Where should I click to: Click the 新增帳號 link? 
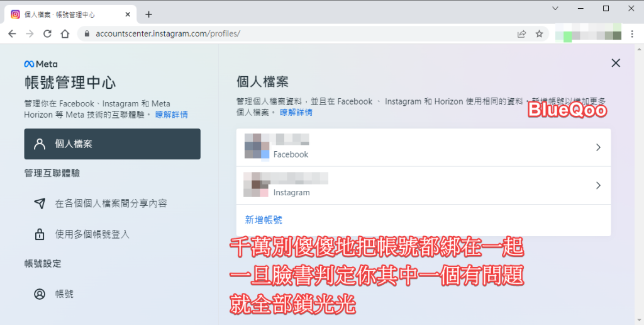click(x=264, y=220)
